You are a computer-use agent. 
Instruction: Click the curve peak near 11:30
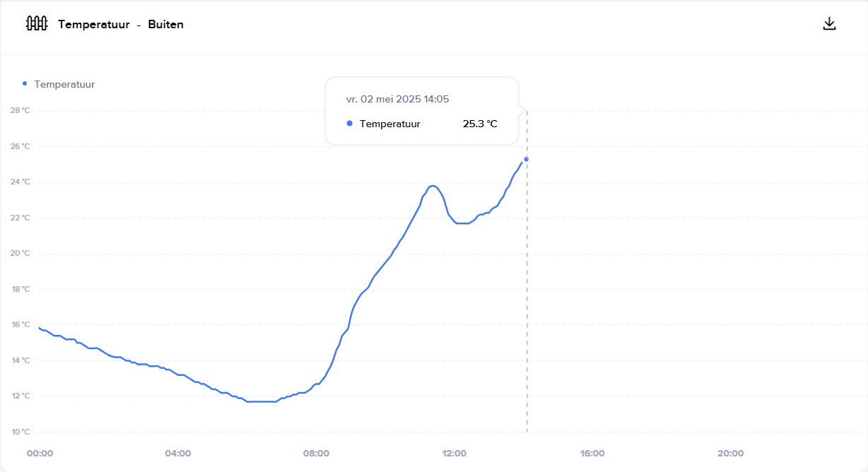pyautogui.click(x=433, y=186)
